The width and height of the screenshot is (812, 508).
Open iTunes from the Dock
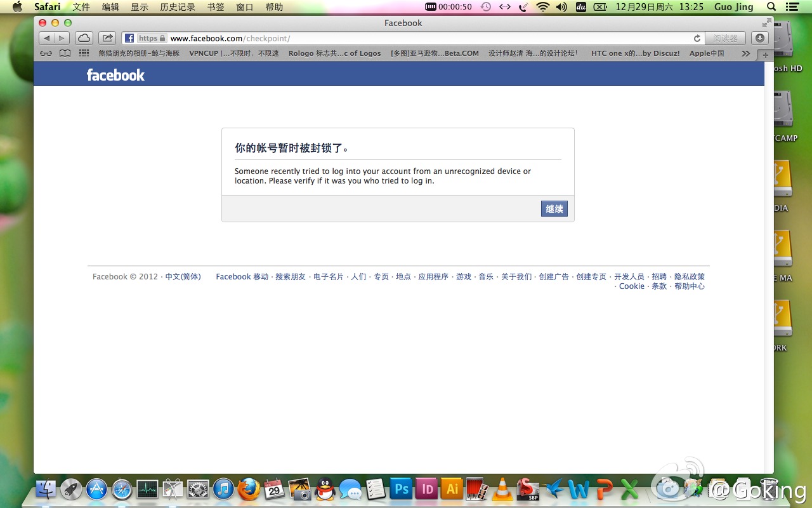pos(223,489)
